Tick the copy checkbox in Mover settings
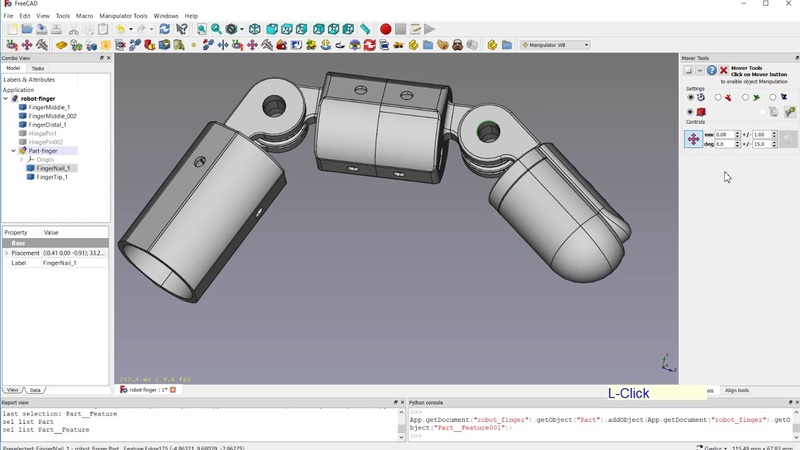This screenshot has width=800, height=450. (763, 112)
